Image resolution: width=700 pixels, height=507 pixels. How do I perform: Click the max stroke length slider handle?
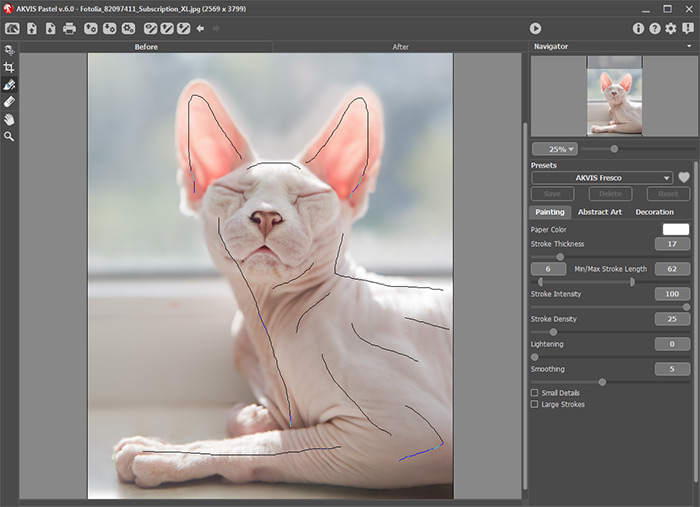pyautogui.click(x=632, y=282)
